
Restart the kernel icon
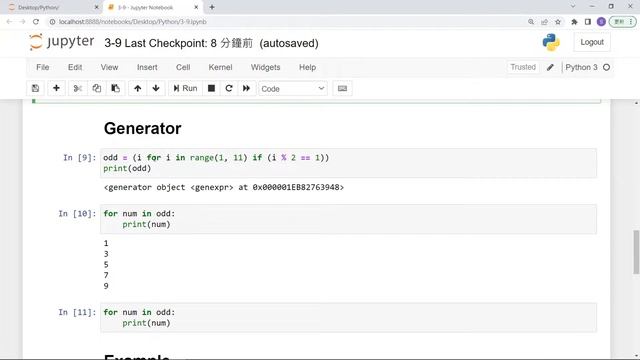pos(229,88)
